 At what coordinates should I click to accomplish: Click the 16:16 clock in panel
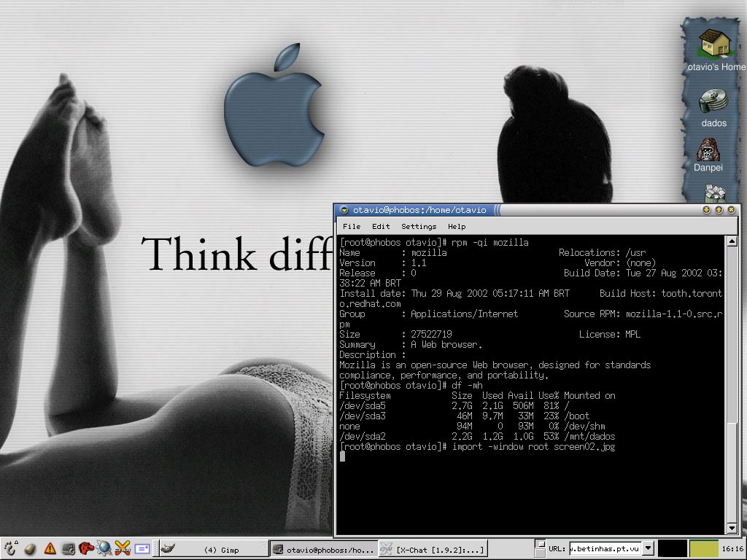click(732, 549)
